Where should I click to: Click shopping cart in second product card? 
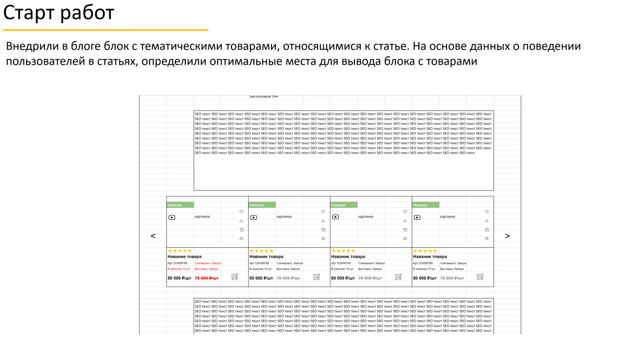coord(317,277)
